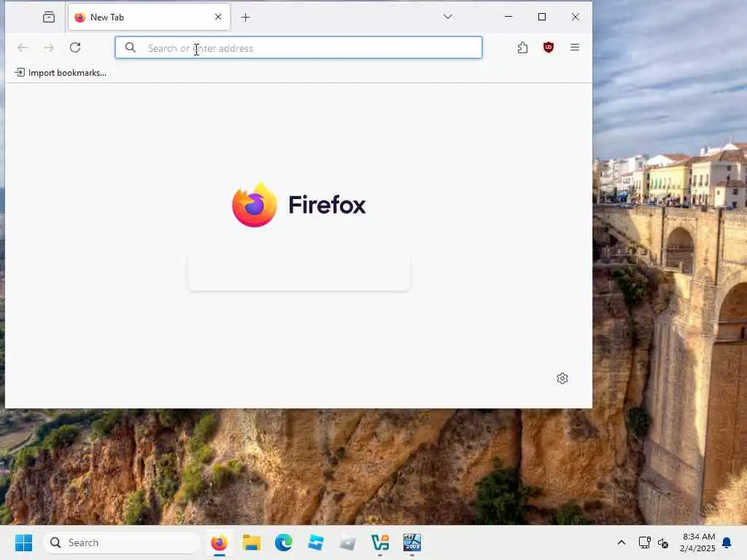Open new tab personalize gear icon
Viewport: 747px width, 560px height.
562,378
